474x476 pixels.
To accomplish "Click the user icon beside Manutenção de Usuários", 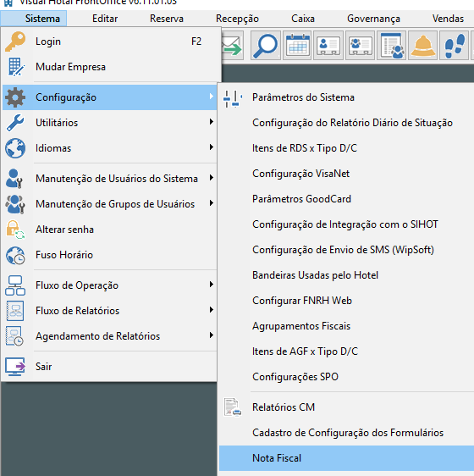I will pos(14,179).
